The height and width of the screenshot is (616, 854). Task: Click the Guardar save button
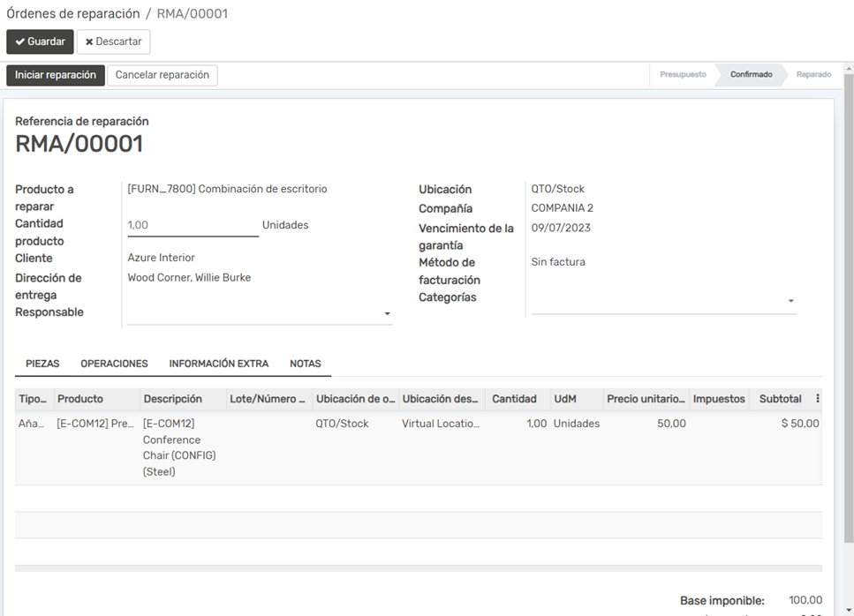click(40, 41)
